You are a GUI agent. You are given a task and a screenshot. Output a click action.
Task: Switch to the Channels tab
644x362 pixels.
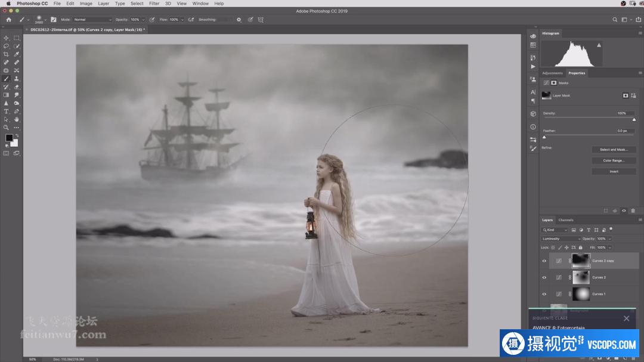point(565,220)
